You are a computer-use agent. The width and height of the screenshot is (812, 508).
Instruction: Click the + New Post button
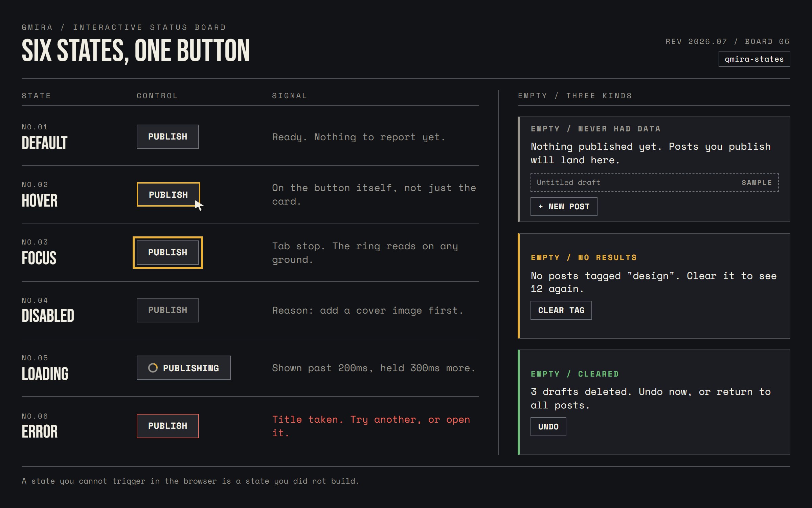coord(564,207)
